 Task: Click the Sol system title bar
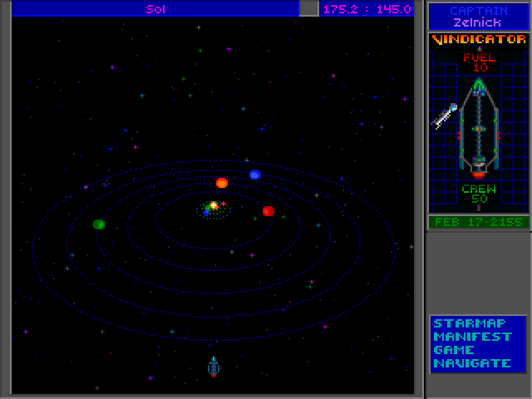(x=155, y=9)
